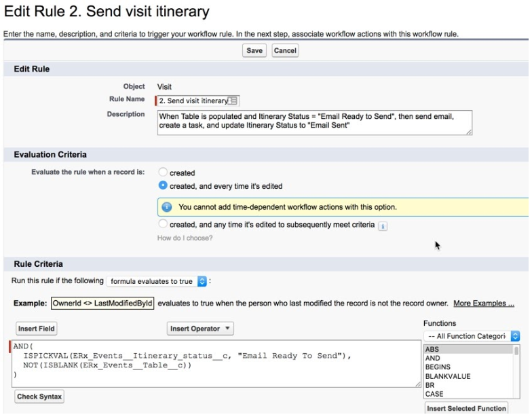This screenshot has height=419, width=532.
Task: Select the 'created' radio option
Action: [x=163, y=172]
